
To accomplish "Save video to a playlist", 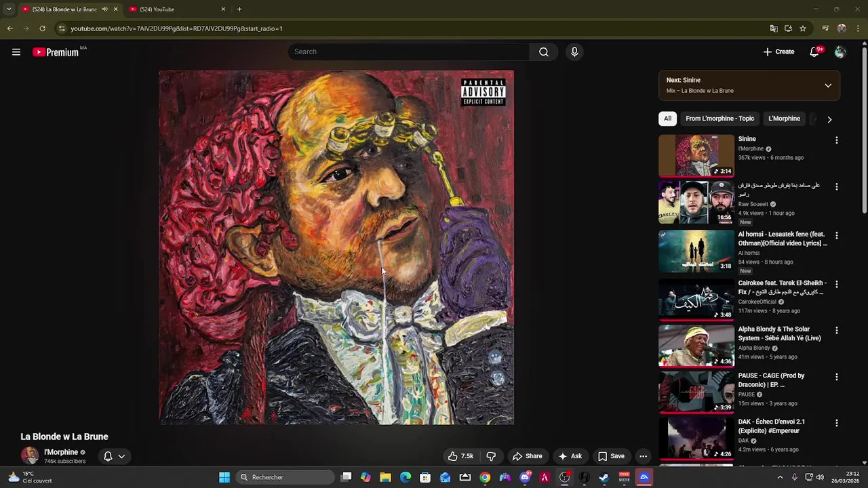I will [x=611, y=456].
